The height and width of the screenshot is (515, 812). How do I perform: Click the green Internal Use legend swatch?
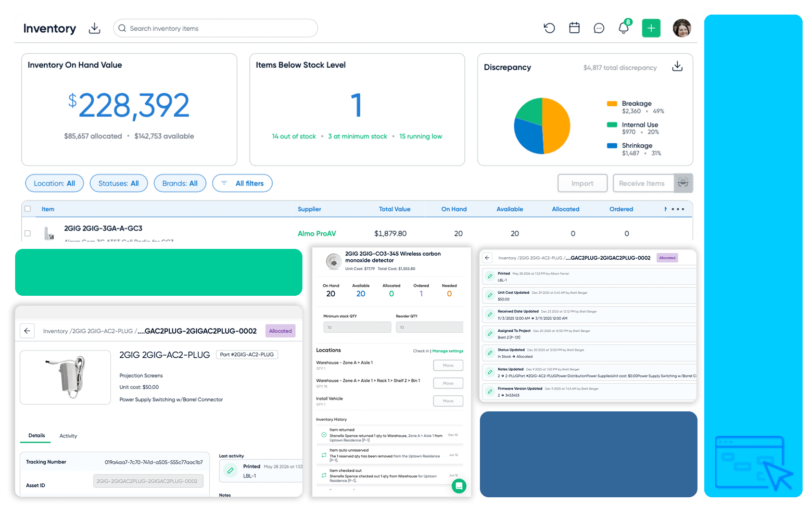point(612,124)
